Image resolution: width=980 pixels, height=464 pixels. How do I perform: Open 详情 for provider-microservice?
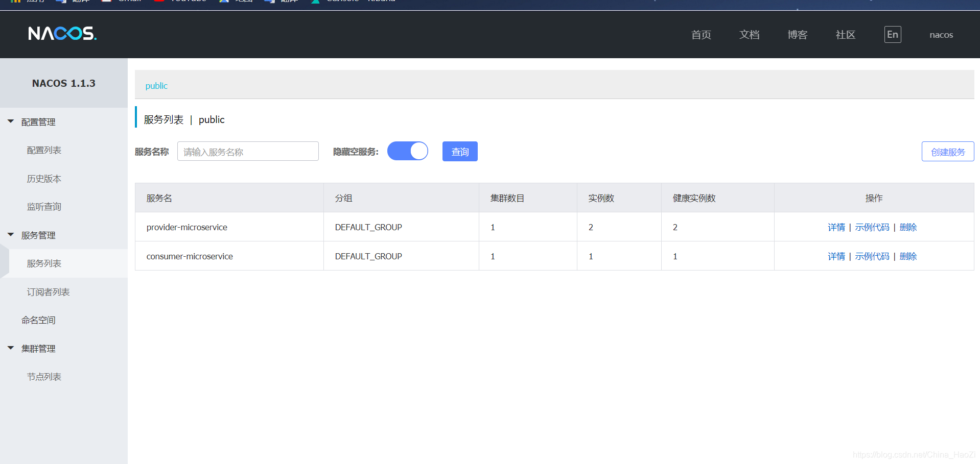pos(836,227)
